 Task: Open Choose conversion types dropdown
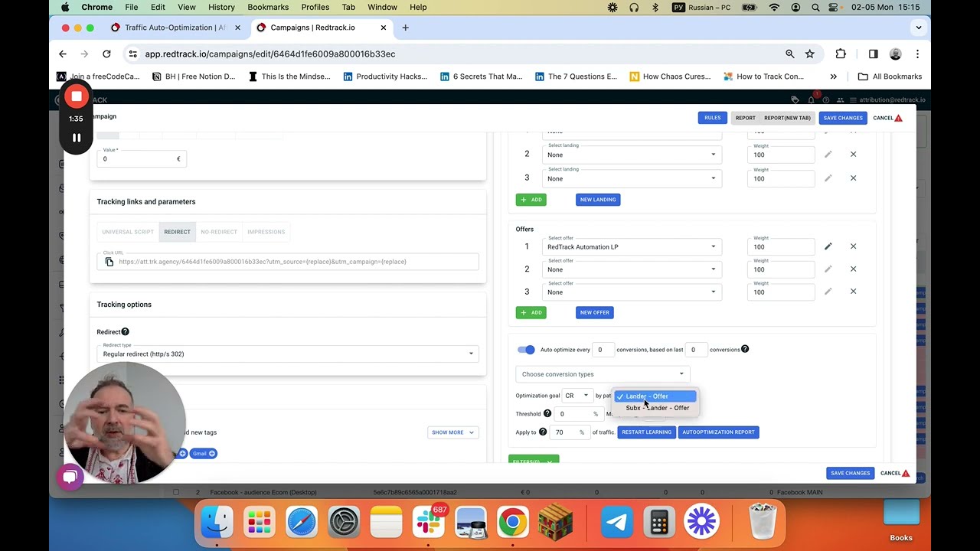click(x=603, y=374)
